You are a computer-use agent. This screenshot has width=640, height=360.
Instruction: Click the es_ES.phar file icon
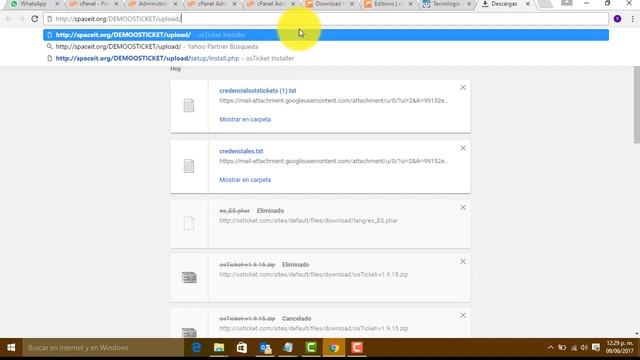pyautogui.click(x=189, y=223)
